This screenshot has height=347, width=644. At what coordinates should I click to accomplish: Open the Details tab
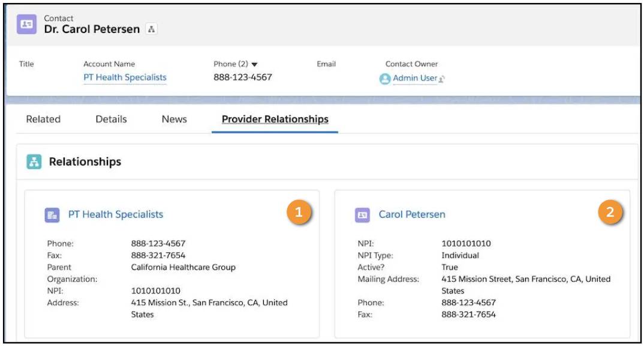coord(112,119)
